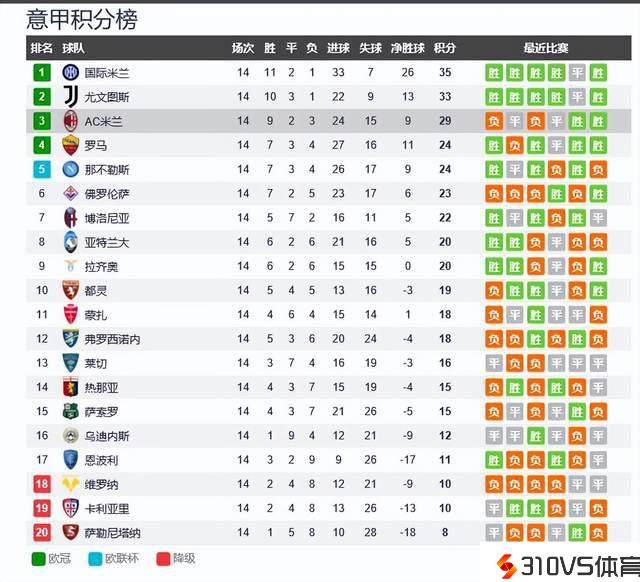
Task: Click the Fiorentina club crest icon
Action: point(71,193)
